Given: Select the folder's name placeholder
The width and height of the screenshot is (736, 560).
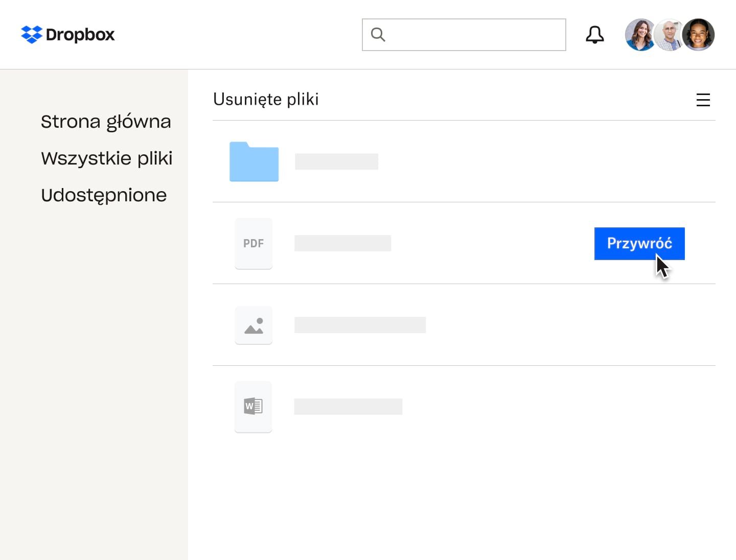Looking at the screenshot, I should coord(336,161).
